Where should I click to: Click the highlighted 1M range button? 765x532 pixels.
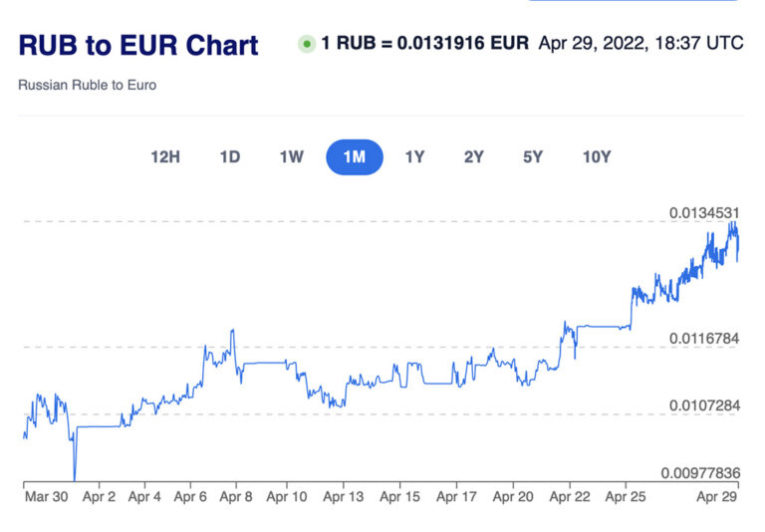(x=355, y=156)
